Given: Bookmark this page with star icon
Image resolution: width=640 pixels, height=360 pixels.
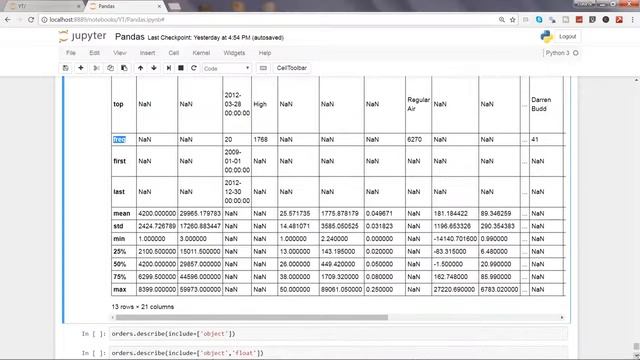Looking at the screenshot, I should point(513,20).
